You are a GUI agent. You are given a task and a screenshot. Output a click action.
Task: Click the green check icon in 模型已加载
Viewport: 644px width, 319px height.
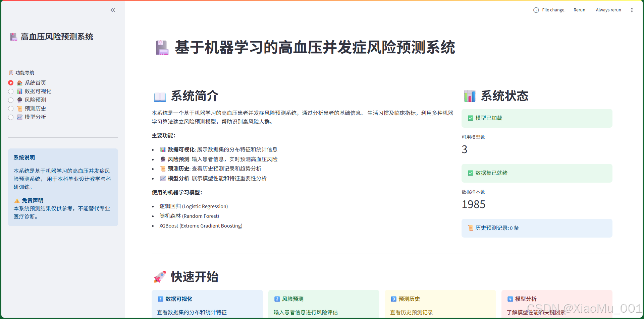[x=470, y=118]
